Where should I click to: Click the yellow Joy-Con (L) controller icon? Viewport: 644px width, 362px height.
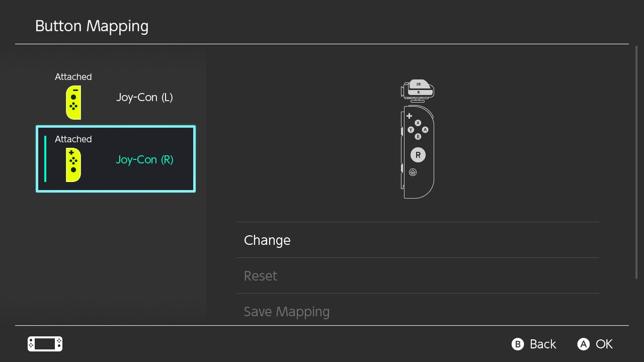[x=73, y=103]
